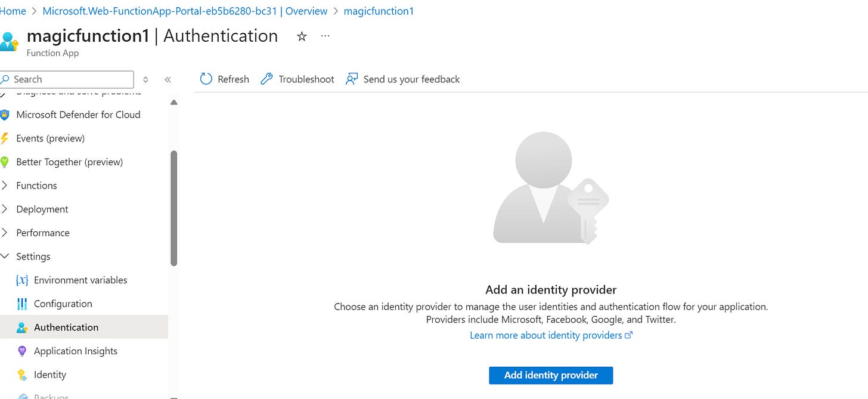Open the Events (preview) blade

50,138
